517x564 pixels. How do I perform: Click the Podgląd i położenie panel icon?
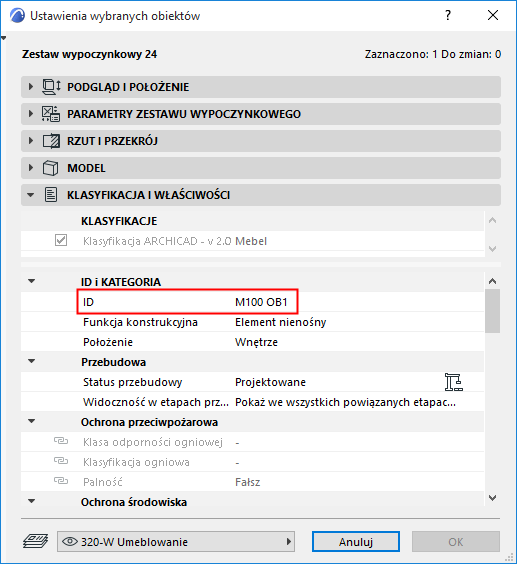pos(51,87)
